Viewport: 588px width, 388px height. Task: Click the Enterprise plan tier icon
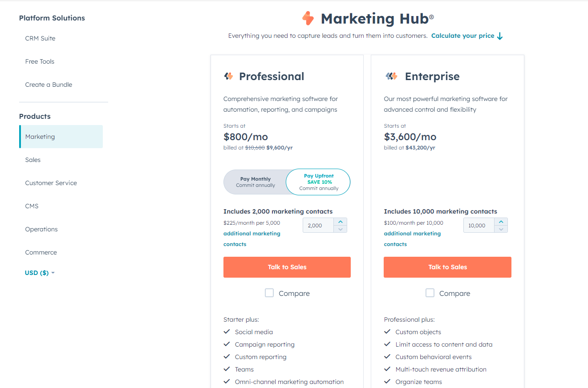pyautogui.click(x=391, y=76)
